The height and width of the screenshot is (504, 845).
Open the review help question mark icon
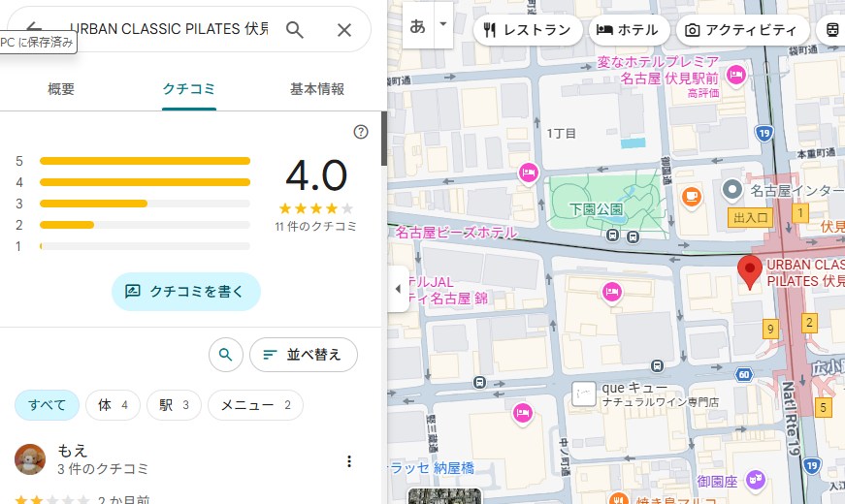click(361, 132)
